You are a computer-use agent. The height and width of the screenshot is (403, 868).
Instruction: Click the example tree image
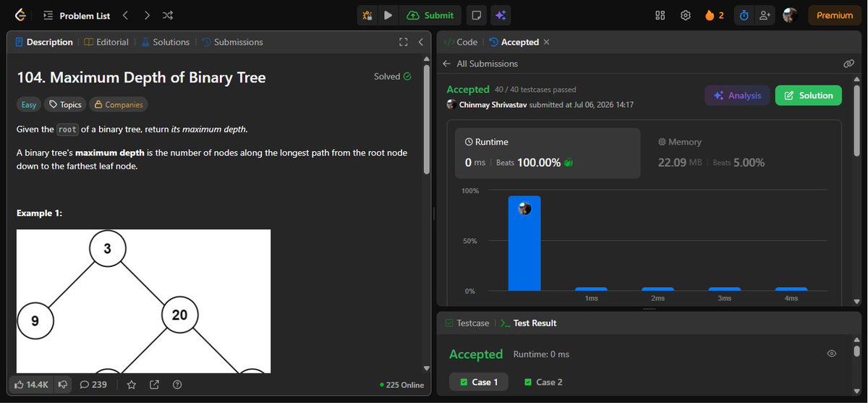[x=143, y=301]
